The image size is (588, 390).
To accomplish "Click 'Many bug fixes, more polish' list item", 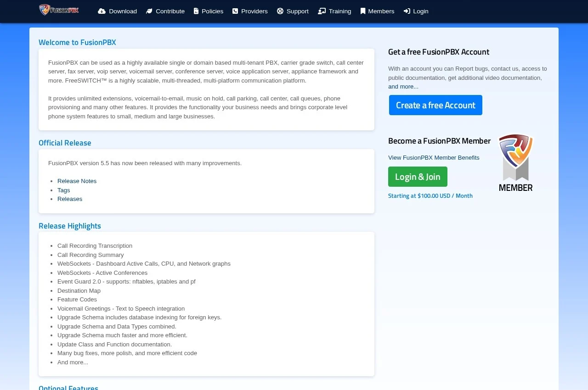I will [x=127, y=353].
